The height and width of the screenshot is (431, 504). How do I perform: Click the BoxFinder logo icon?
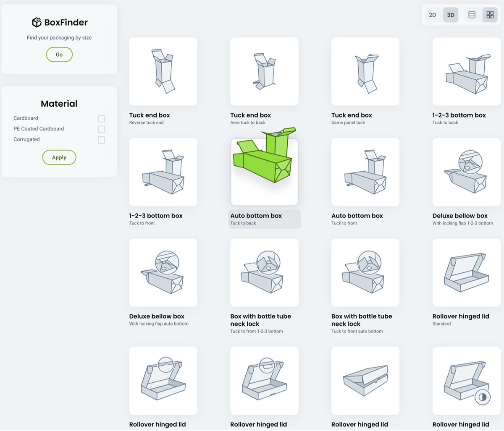(x=37, y=22)
